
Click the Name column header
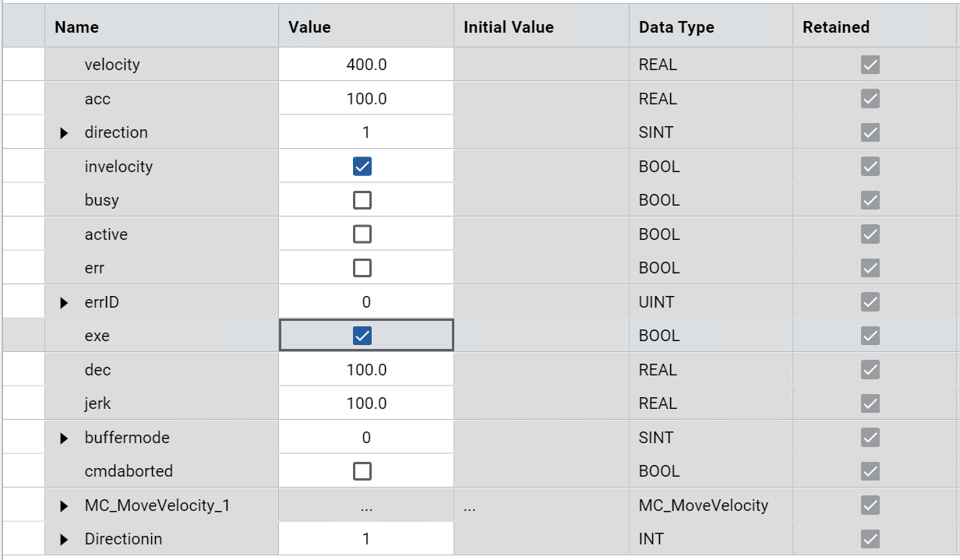76,27
